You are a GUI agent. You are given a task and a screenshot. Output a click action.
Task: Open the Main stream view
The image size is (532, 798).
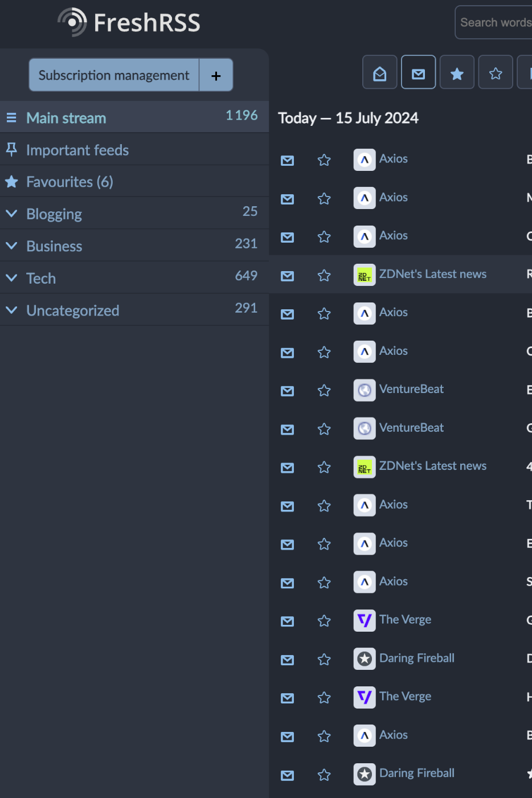66,118
